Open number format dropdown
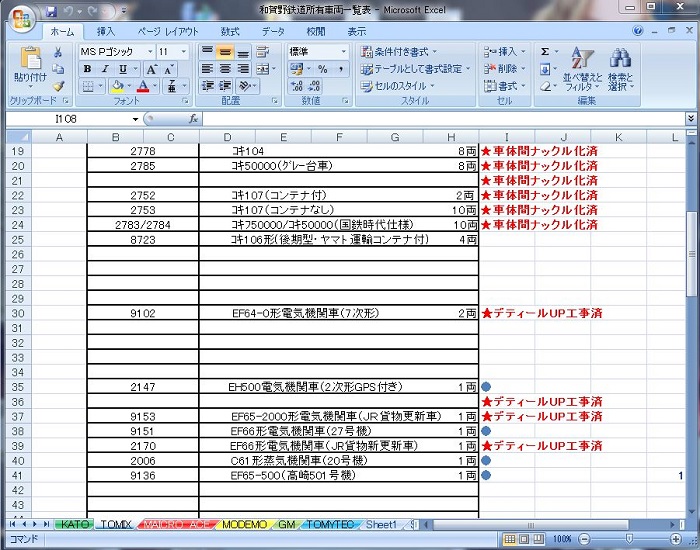The image size is (700, 550). (343, 52)
